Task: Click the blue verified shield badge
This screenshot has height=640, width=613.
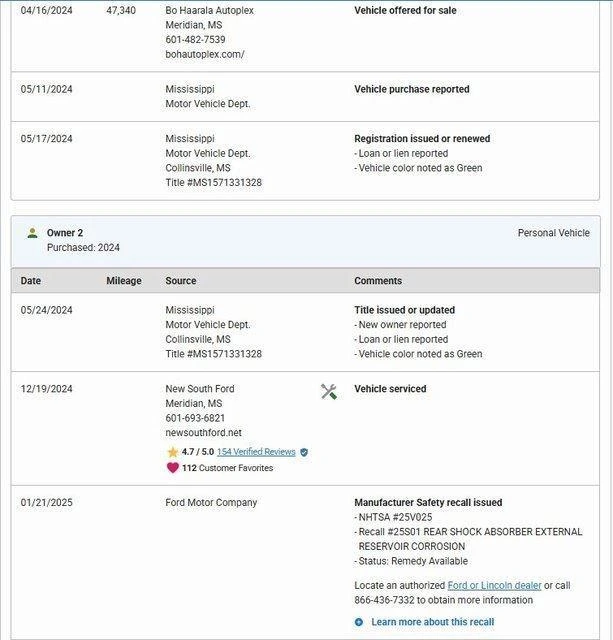Action: pos(304,452)
